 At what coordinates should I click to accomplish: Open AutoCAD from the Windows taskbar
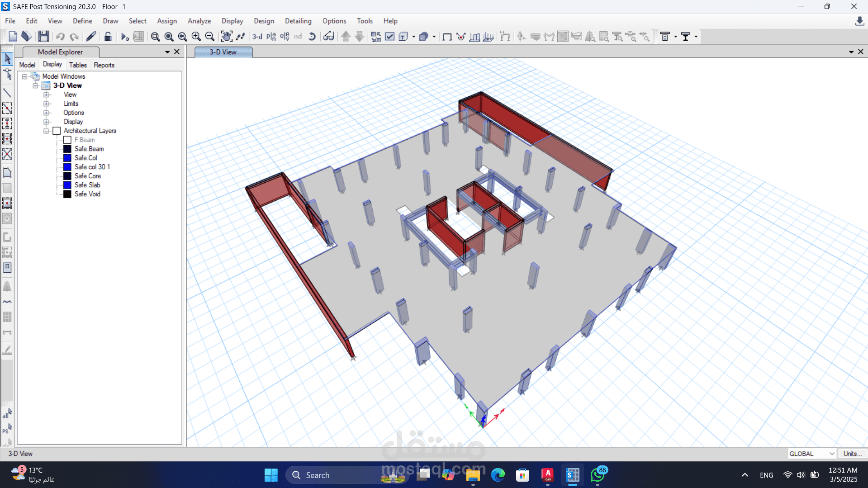click(547, 475)
